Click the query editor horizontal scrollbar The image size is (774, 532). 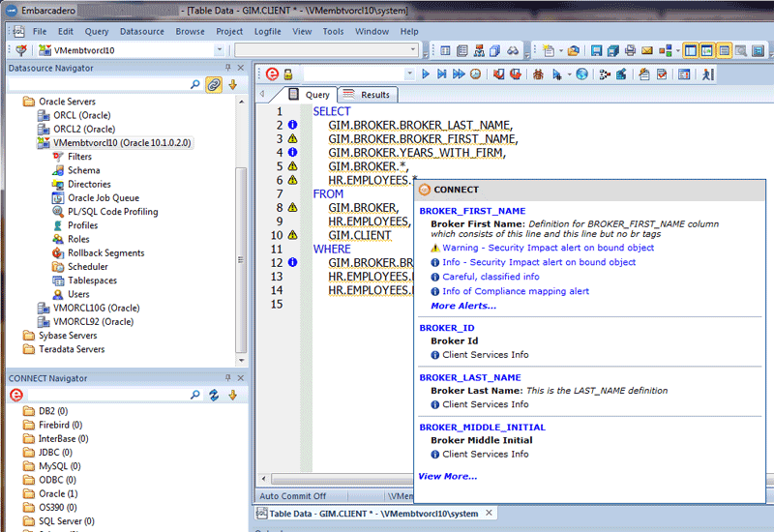pyautogui.click(x=342, y=479)
